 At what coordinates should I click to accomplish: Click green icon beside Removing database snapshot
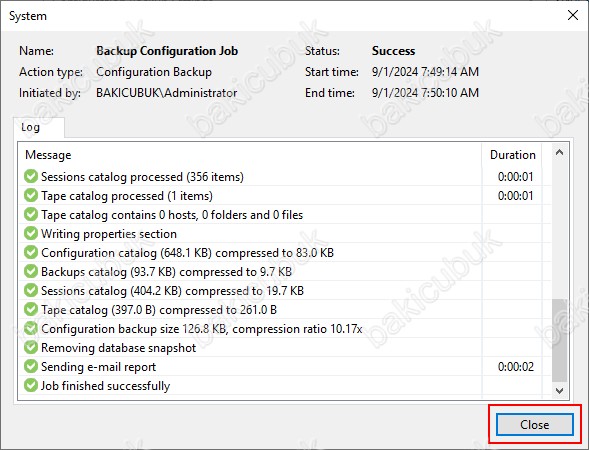31,347
